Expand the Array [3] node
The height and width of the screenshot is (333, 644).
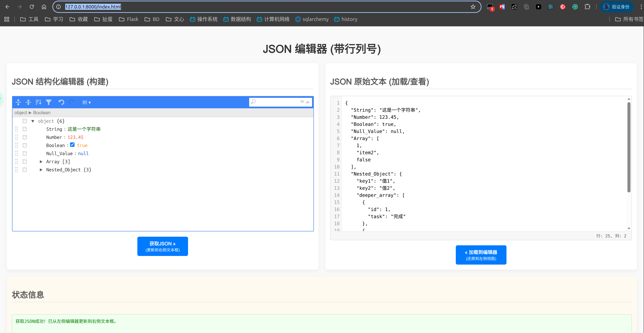tap(41, 162)
